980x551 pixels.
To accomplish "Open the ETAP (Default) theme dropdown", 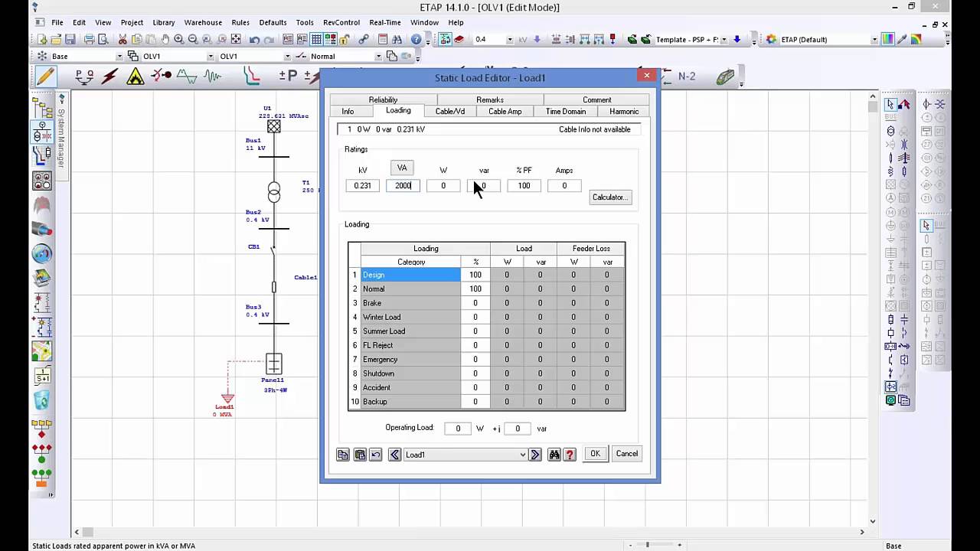I will coord(874,39).
